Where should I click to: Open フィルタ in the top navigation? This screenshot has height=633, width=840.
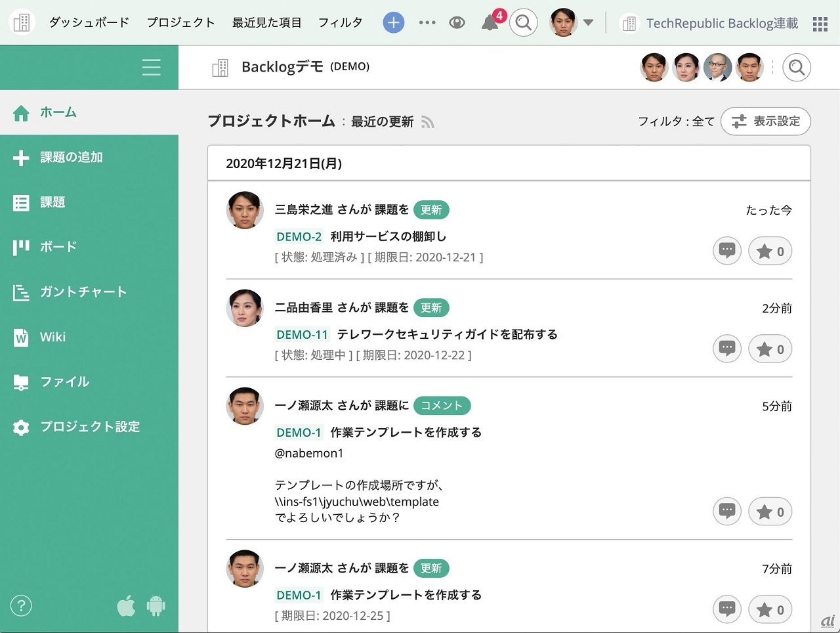coord(340,22)
